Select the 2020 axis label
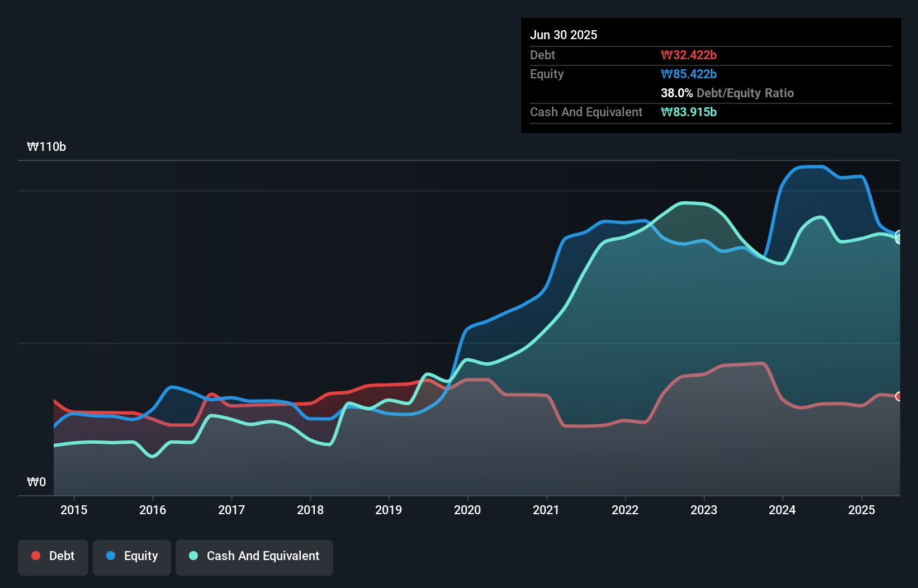The height and width of the screenshot is (588, 918). tap(468, 510)
